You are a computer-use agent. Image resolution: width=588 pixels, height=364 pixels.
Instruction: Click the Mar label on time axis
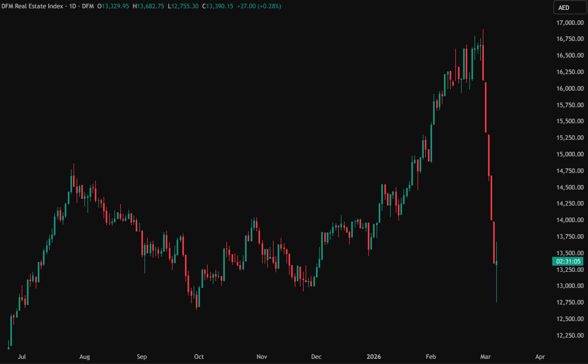pos(485,357)
